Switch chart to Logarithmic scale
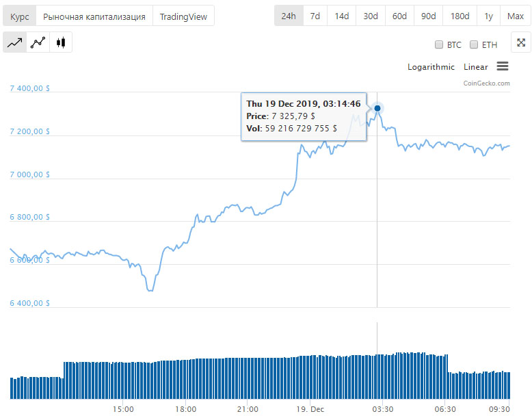 tap(431, 67)
